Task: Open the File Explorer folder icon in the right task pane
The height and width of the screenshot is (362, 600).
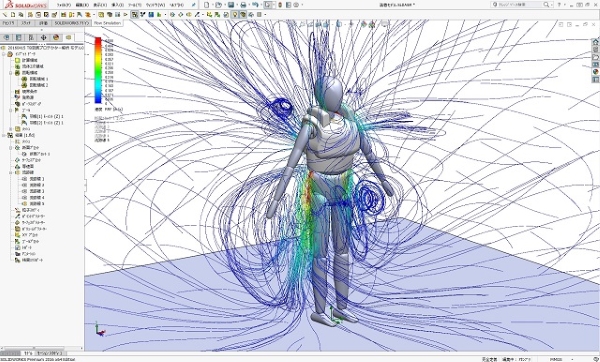Action: pyautogui.click(x=595, y=57)
